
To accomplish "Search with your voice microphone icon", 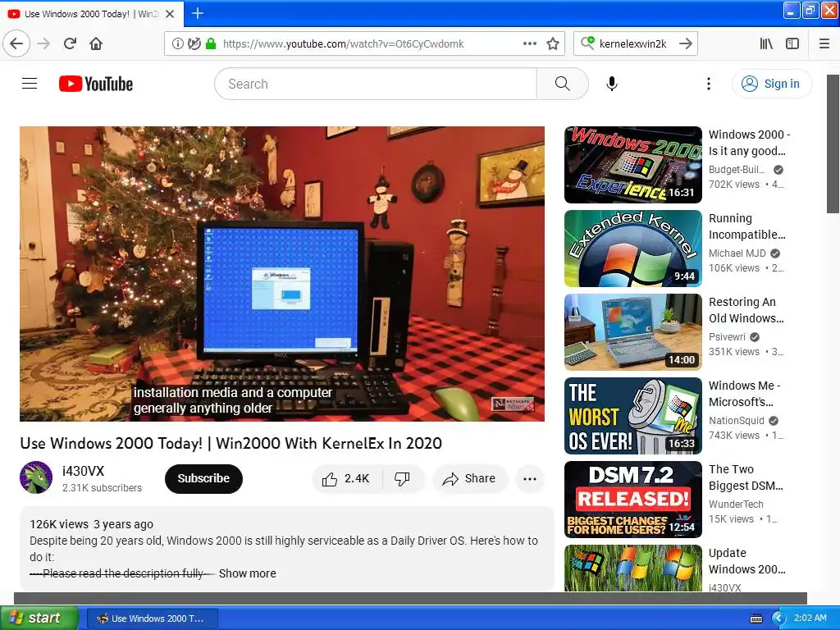I will pyautogui.click(x=611, y=84).
